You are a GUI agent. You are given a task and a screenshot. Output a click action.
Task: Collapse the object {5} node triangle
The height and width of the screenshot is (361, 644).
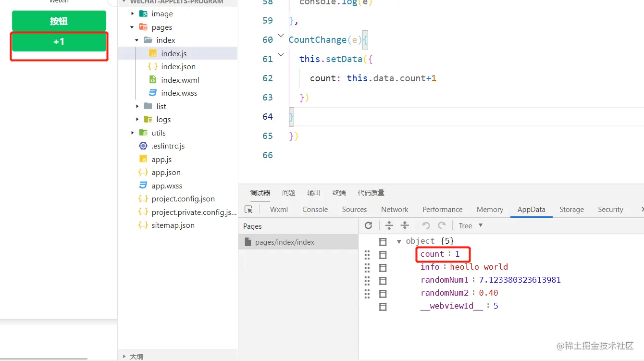(x=399, y=241)
